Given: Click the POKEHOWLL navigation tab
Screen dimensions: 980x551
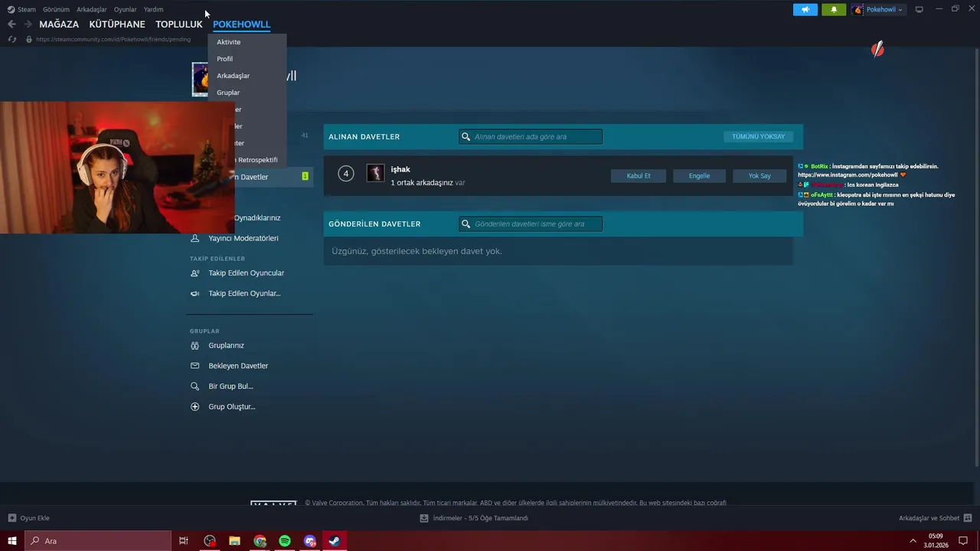Looking at the screenshot, I should point(242,24).
